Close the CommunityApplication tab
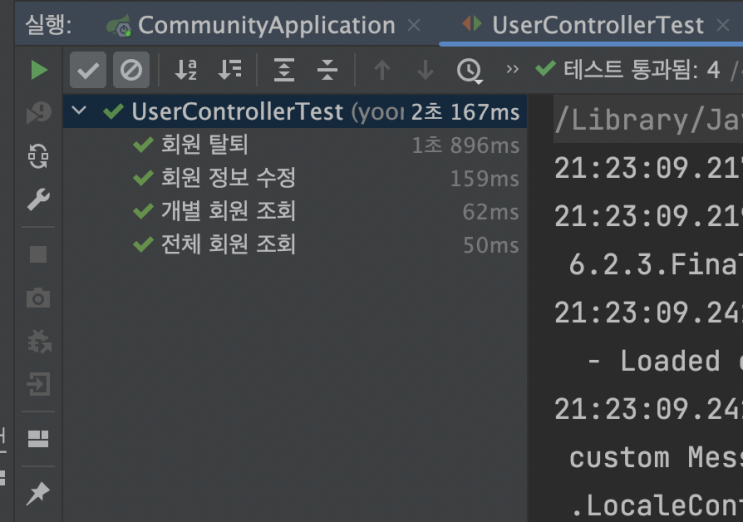The width and height of the screenshot is (743, 522). point(414,25)
